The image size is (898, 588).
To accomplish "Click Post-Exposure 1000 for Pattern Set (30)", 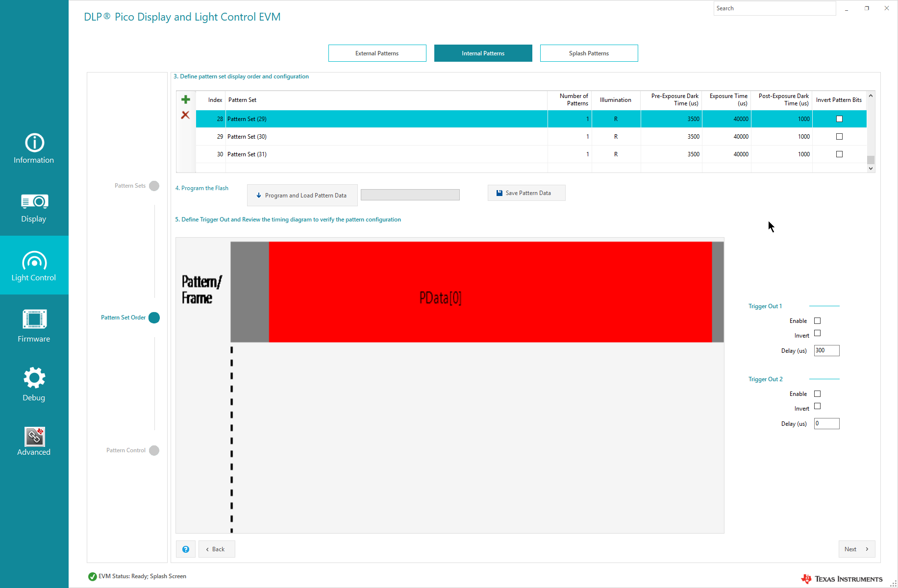I will (782, 137).
